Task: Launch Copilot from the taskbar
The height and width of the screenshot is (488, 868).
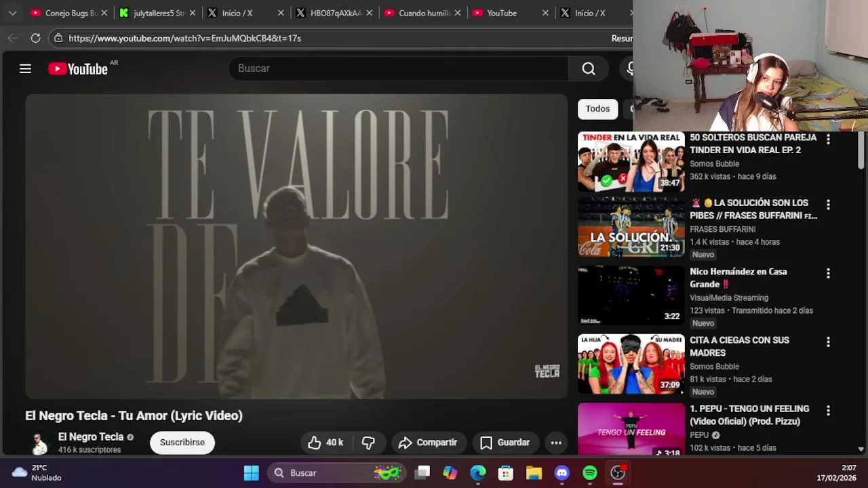Action: pyautogui.click(x=450, y=472)
